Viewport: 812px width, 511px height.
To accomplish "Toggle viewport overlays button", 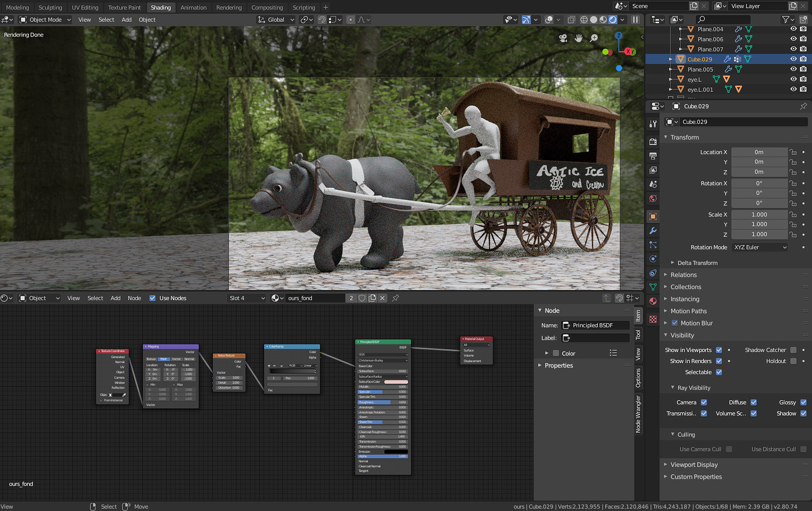I will click(549, 19).
